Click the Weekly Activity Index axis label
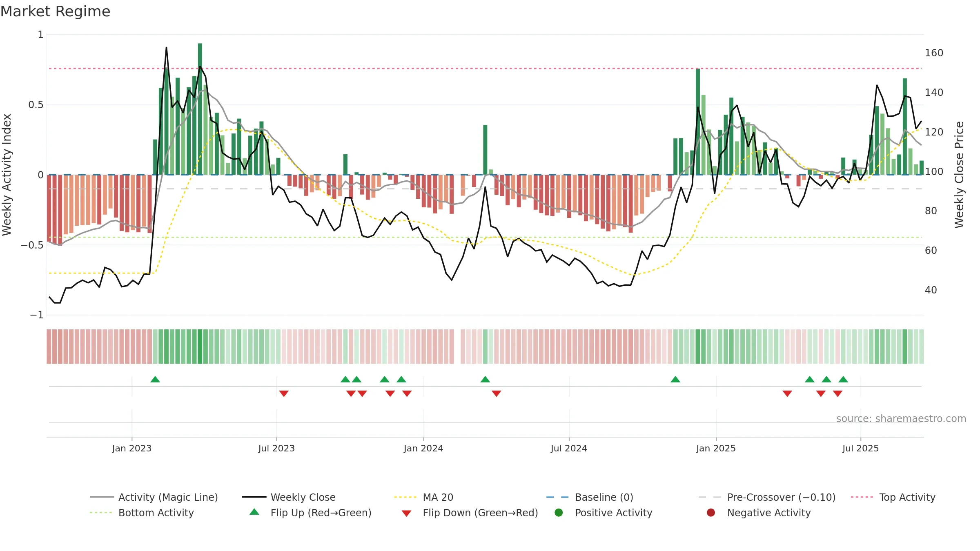 [x=7, y=175]
